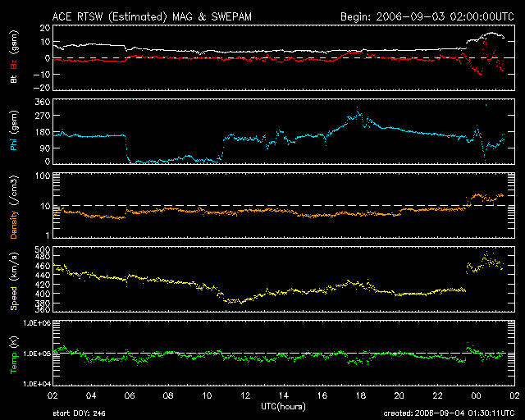Viewport: 525px width, 420px height.
Task: Select the orange "Density (/cm3)" axis label
Action: pyautogui.click(x=14, y=208)
